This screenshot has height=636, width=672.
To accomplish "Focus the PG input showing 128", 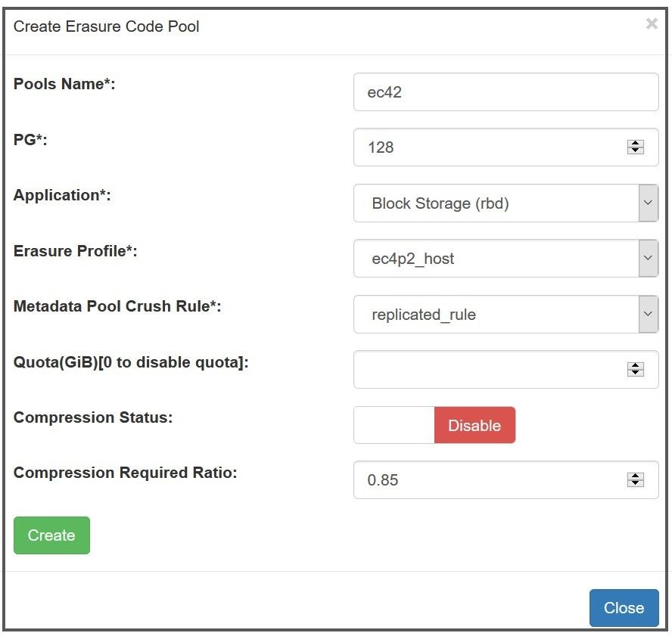I will click(492, 147).
